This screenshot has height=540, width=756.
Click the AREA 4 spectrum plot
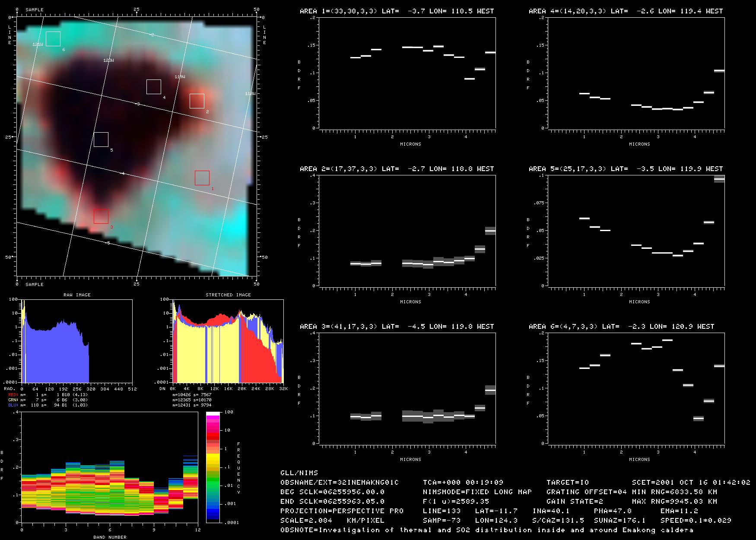(636, 73)
